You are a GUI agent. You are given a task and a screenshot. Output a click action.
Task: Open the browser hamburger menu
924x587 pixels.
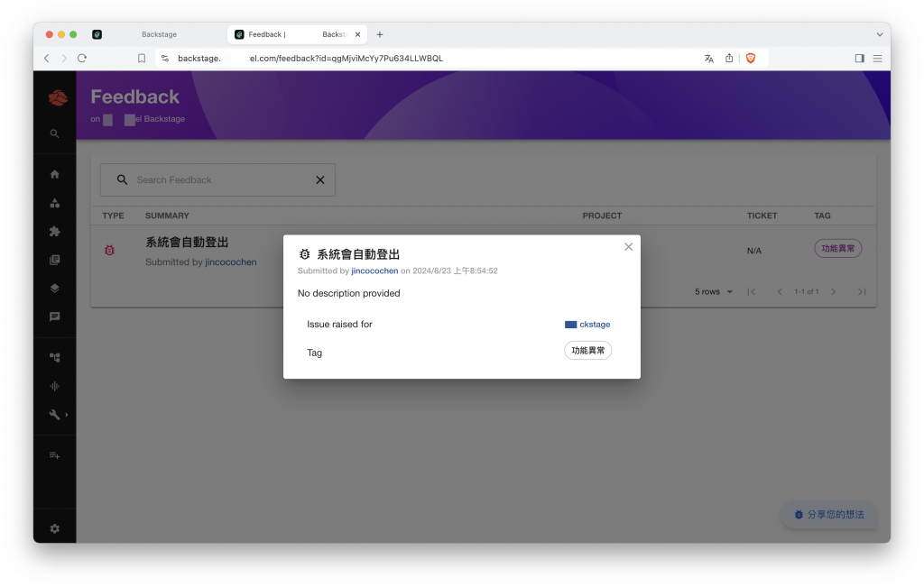point(877,59)
